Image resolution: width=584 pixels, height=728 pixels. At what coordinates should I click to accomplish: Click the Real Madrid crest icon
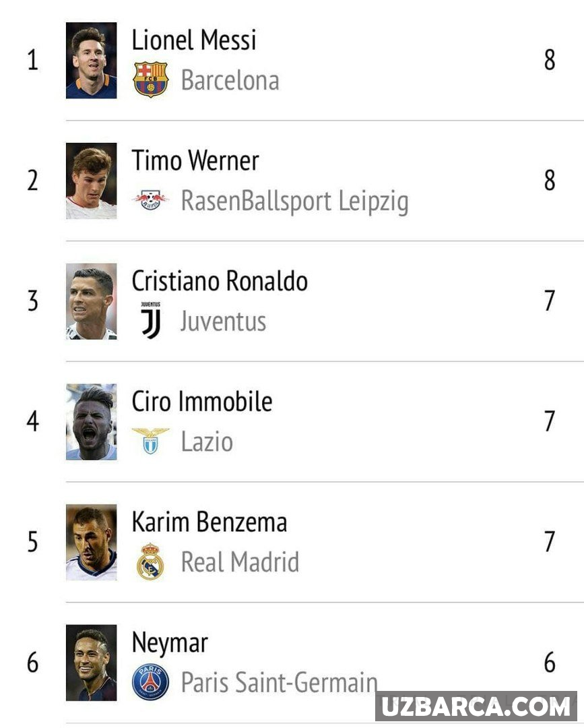(x=150, y=562)
